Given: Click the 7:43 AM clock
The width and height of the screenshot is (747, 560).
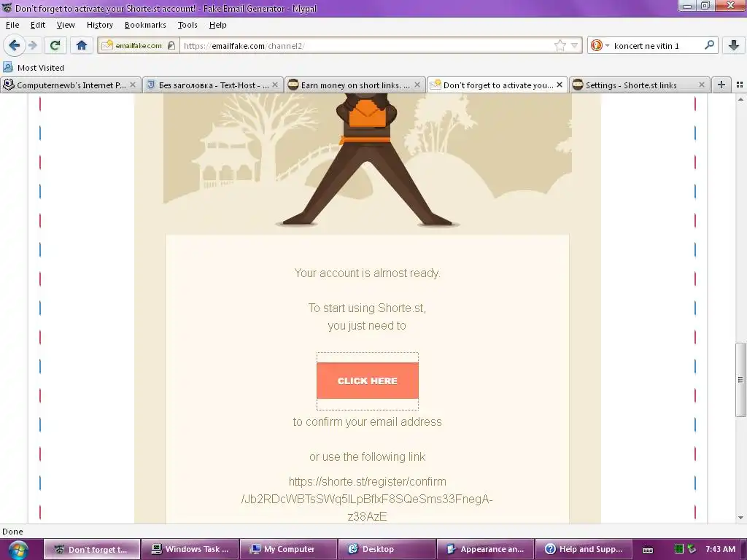Looking at the screenshot, I should [x=720, y=549].
